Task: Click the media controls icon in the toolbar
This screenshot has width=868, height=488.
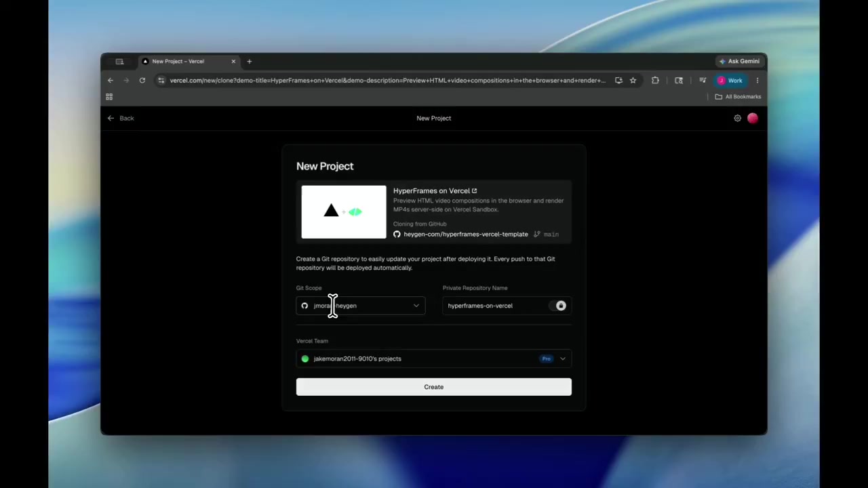Action: point(703,80)
